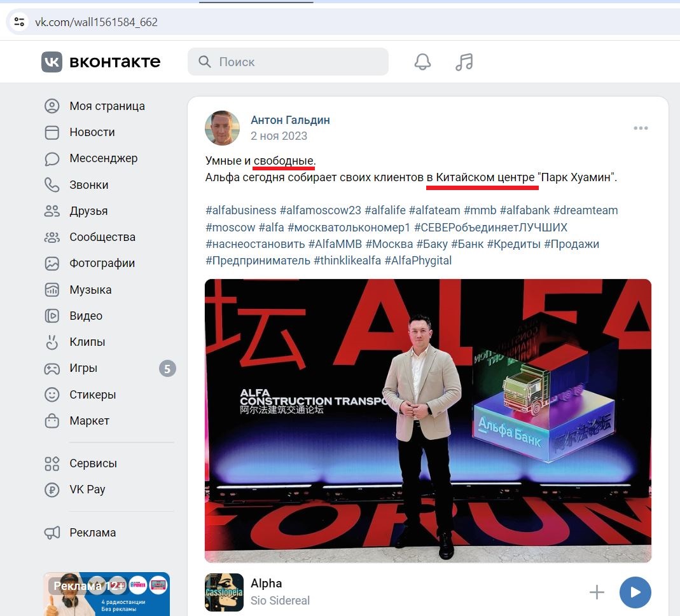The height and width of the screenshot is (616, 680).
Task: Open Друзья section
Action: pos(88,211)
